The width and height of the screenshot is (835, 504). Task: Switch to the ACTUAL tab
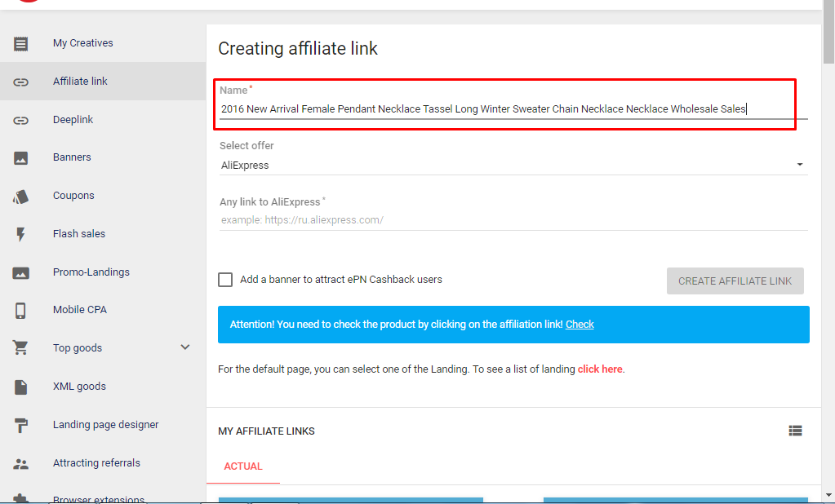click(243, 466)
